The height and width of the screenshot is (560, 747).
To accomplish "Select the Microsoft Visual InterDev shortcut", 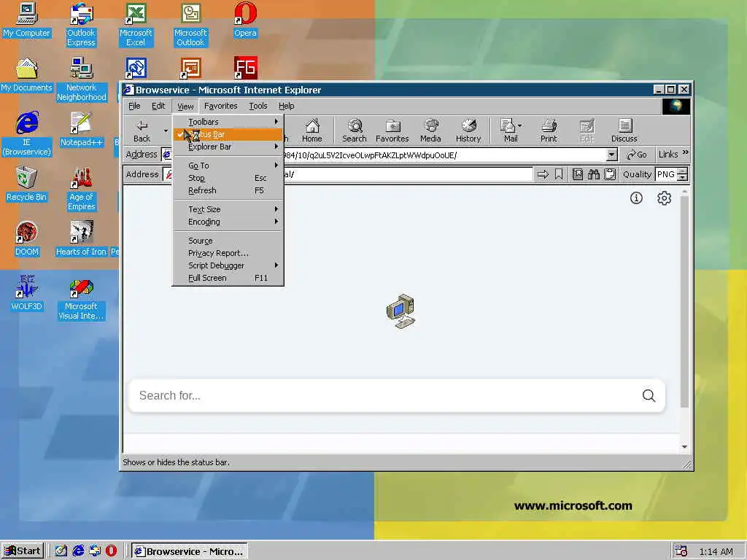I will (x=81, y=298).
